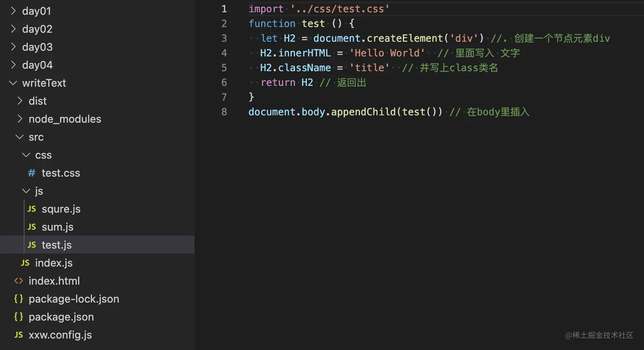Click the JS icon beside test.js
644x350 pixels.
[32, 245]
